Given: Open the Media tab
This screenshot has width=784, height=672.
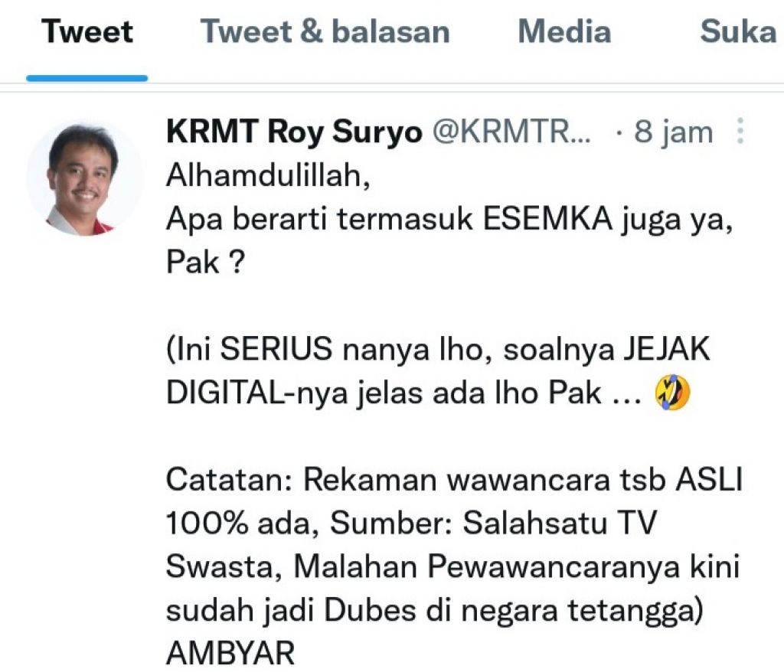Looking at the screenshot, I should (564, 31).
